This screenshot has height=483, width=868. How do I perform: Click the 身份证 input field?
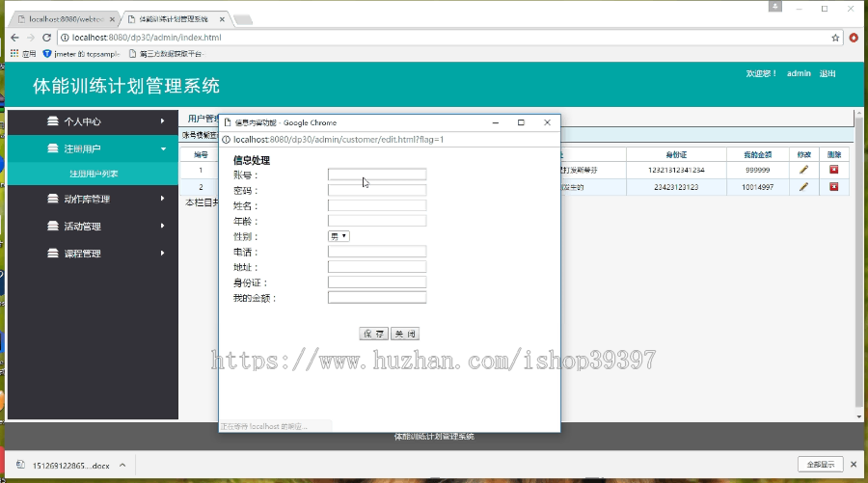[x=377, y=282]
